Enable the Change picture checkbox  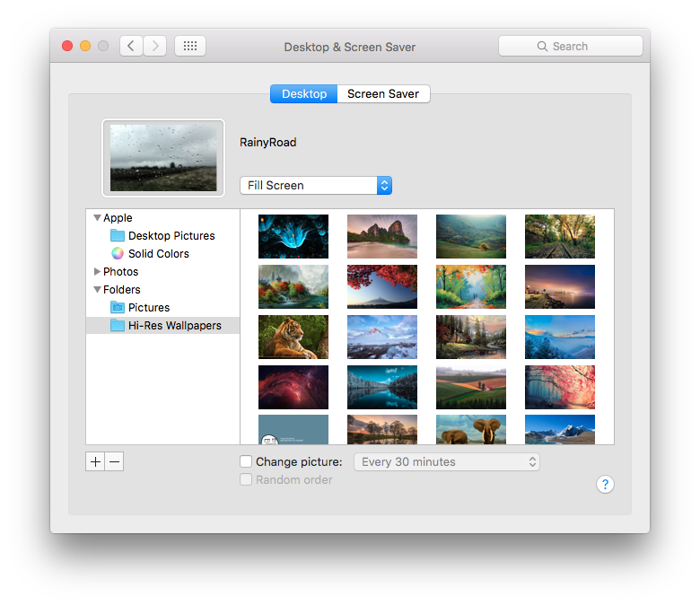pyautogui.click(x=246, y=461)
